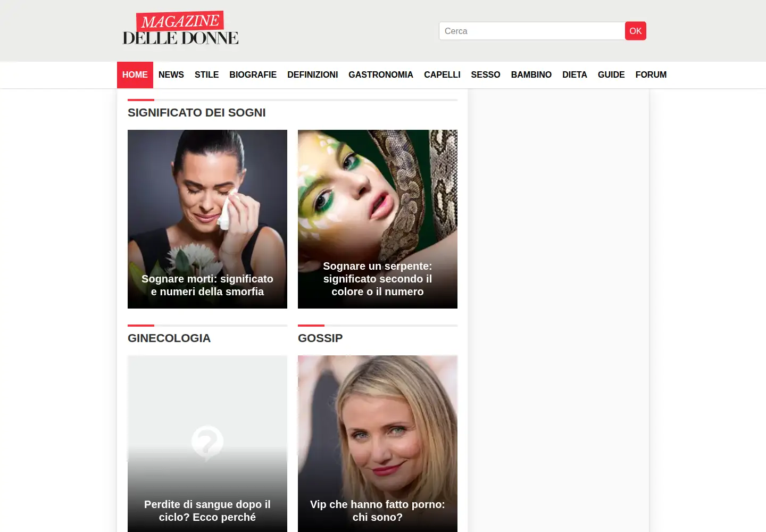
Task: Open the STILE menu item
Action: pos(206,75)
